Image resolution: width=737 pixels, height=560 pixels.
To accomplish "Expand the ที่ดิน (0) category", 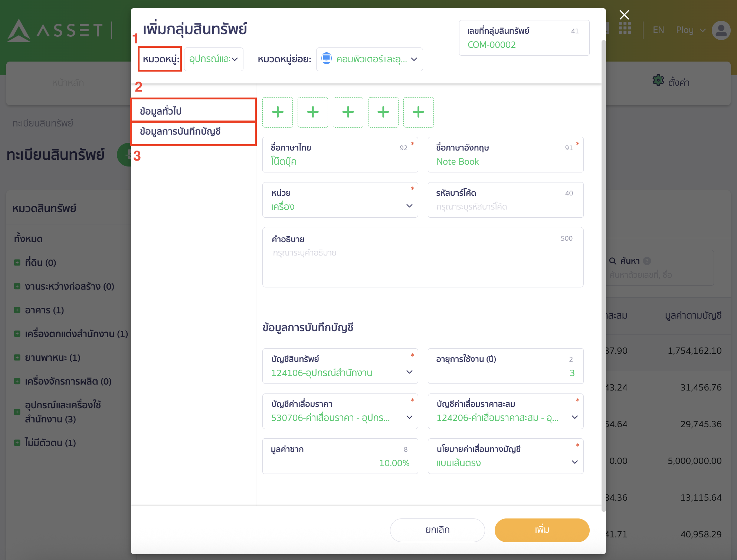I will click(17, 263).
